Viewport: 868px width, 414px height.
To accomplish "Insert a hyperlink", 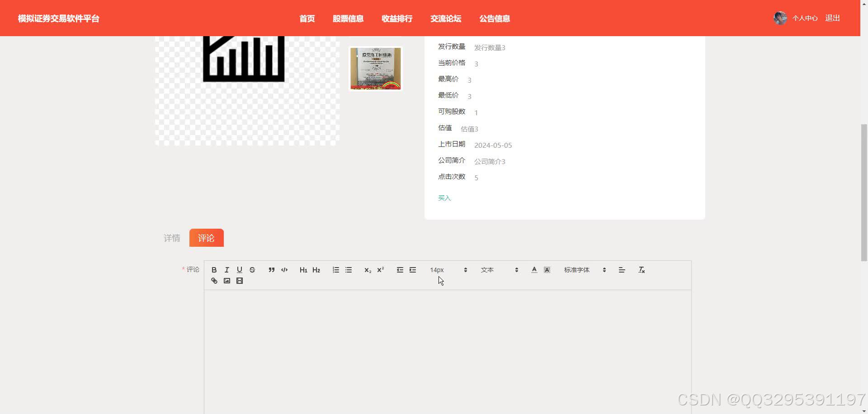I will click(x=214, y=281).
